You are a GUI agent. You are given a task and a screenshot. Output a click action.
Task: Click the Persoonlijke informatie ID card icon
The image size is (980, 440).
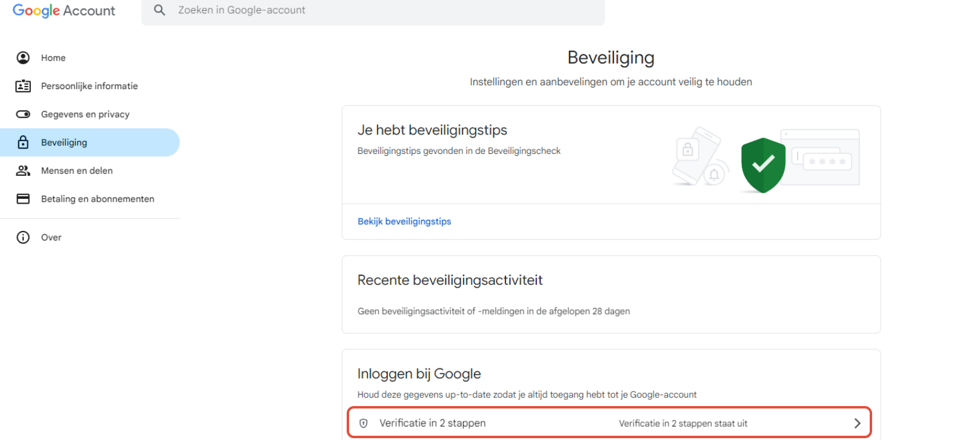click(x=23, y=86)
